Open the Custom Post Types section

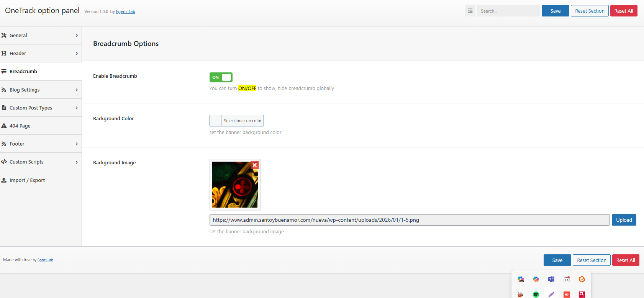(31, 108)
